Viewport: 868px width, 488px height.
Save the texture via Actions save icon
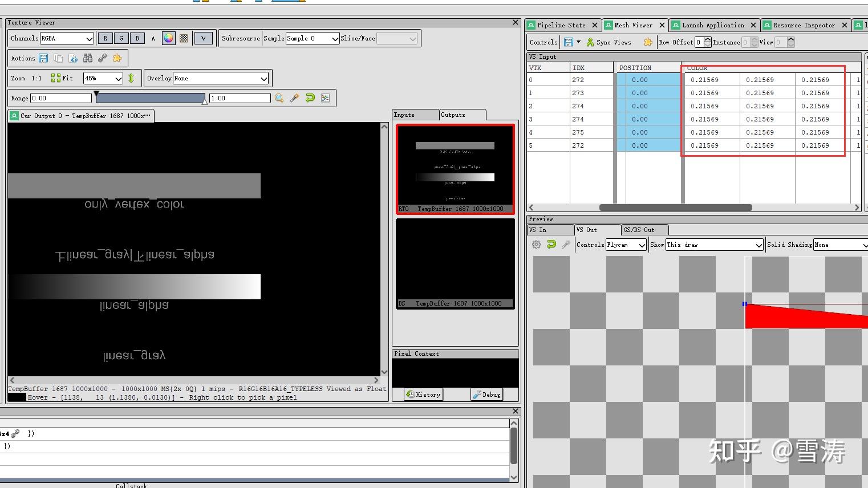click(x=43, y=58)
